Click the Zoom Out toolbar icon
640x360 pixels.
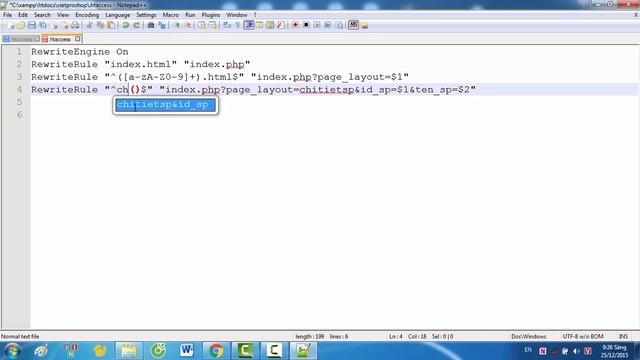(x=188, y=25)
